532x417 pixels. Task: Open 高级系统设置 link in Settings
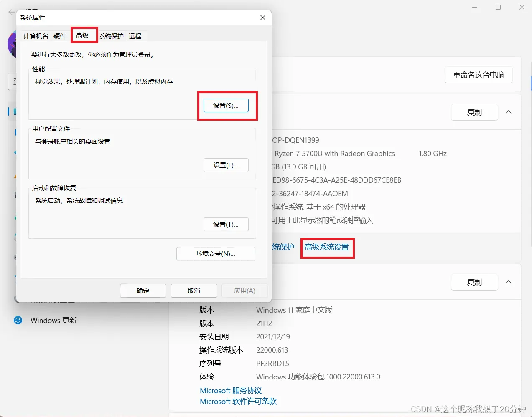[x=327, y=248]
